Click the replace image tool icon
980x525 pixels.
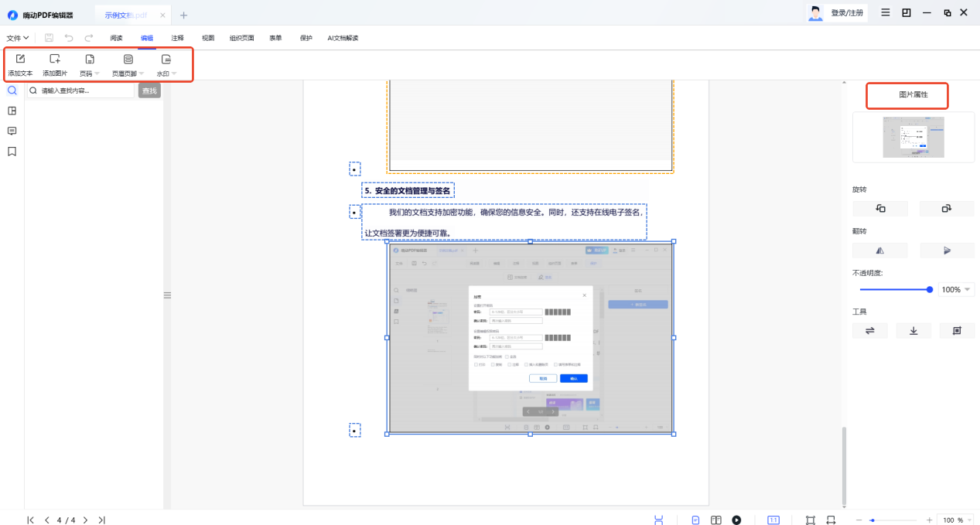pos(870,331)
